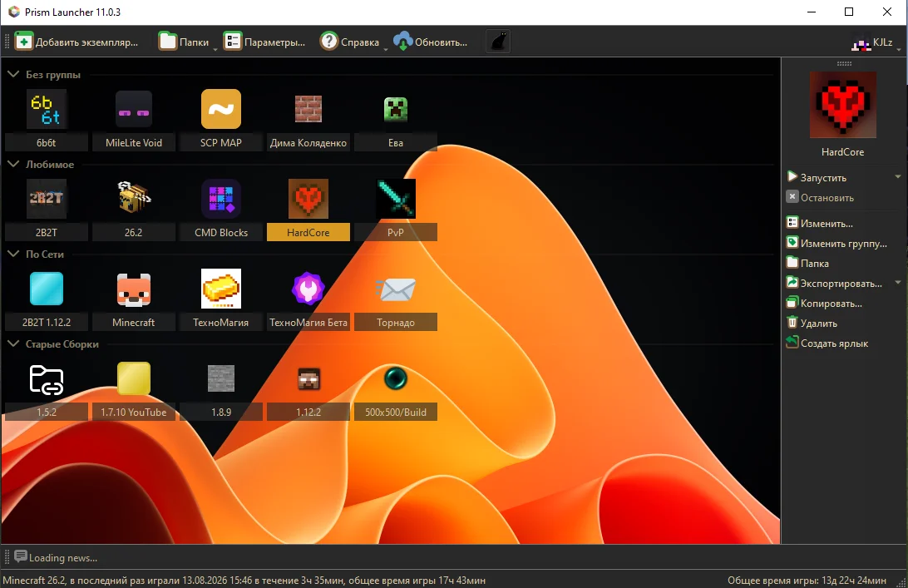
Task: Open instance folder via Папка
Action: [808, 263]
